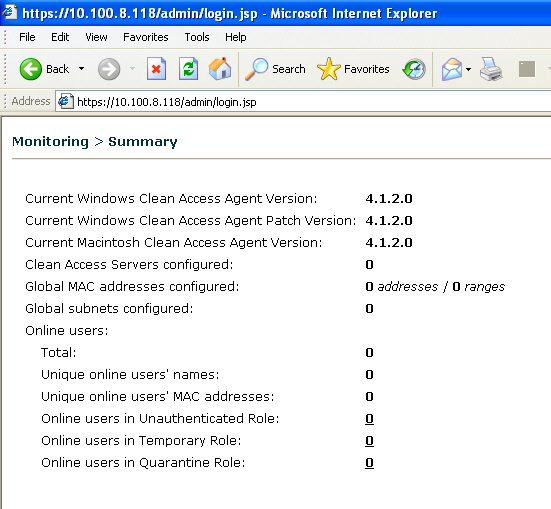The image size is (551, 509).
Task: Stop page loading with the red X icon
Action: click(156, 69)
